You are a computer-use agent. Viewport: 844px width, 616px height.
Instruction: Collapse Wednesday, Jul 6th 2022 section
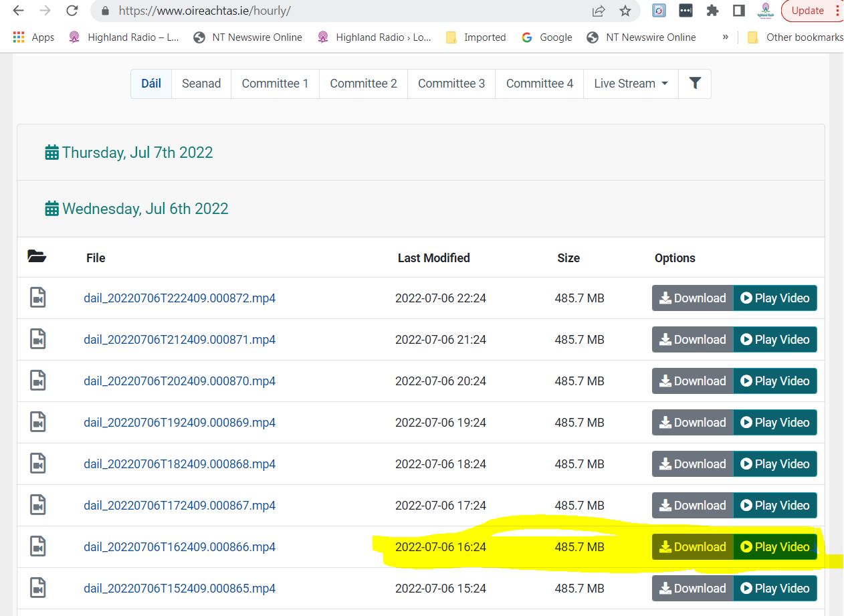(144, 209)
